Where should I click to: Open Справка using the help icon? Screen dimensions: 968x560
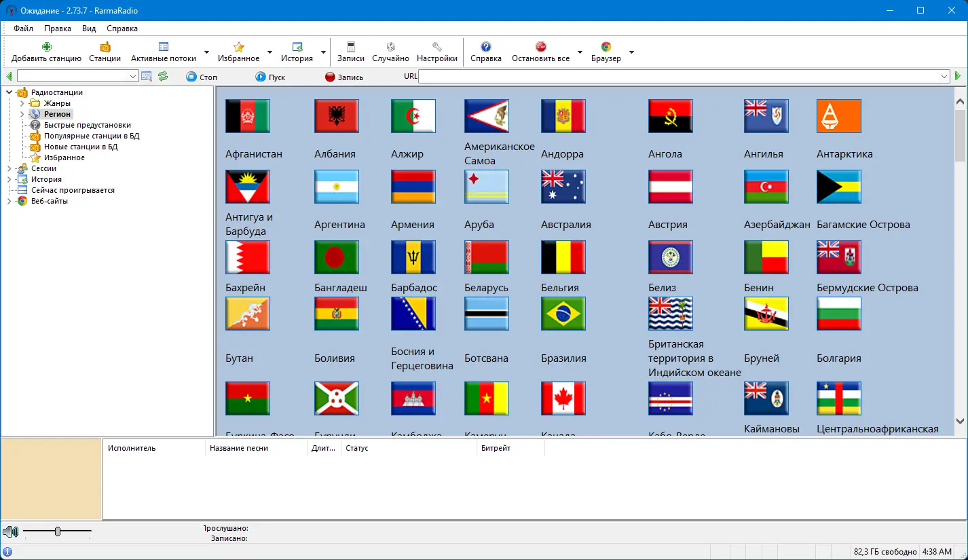[485, 47]
